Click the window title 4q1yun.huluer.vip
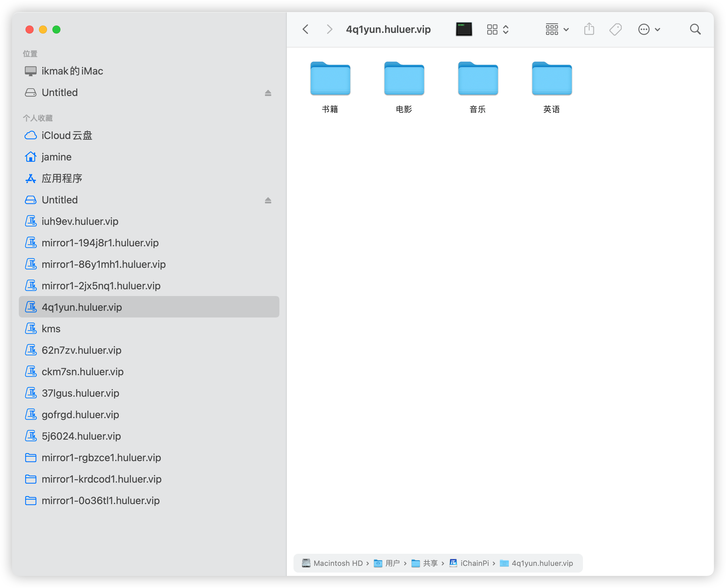 tap(388, 30)
